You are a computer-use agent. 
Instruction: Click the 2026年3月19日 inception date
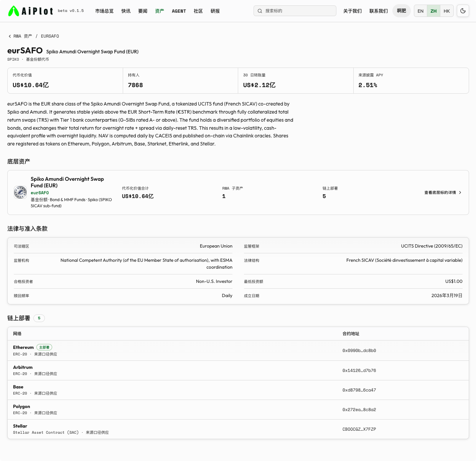[447, 296]
